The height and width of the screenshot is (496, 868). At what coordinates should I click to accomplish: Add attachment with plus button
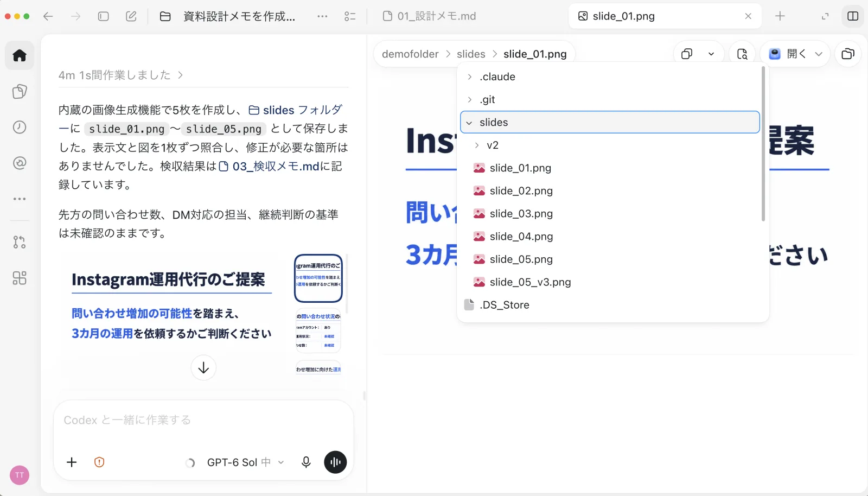click(72, 462)
